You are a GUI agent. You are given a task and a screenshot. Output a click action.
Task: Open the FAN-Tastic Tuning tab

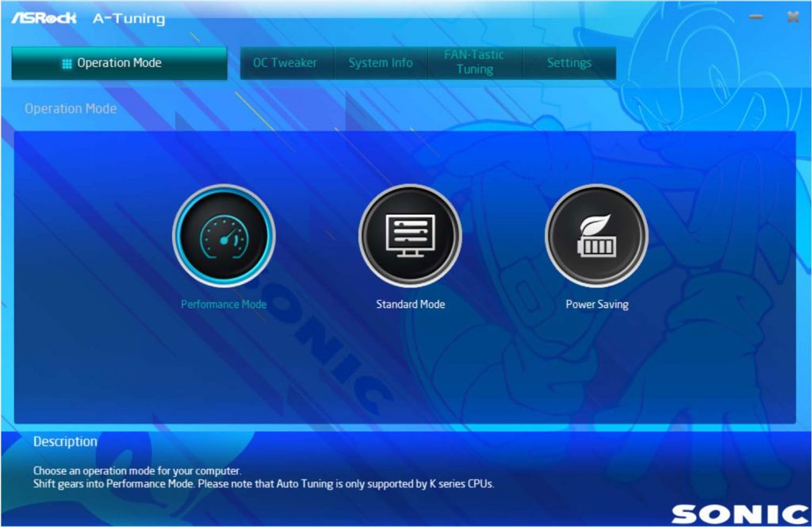click(x=474, y=63)
